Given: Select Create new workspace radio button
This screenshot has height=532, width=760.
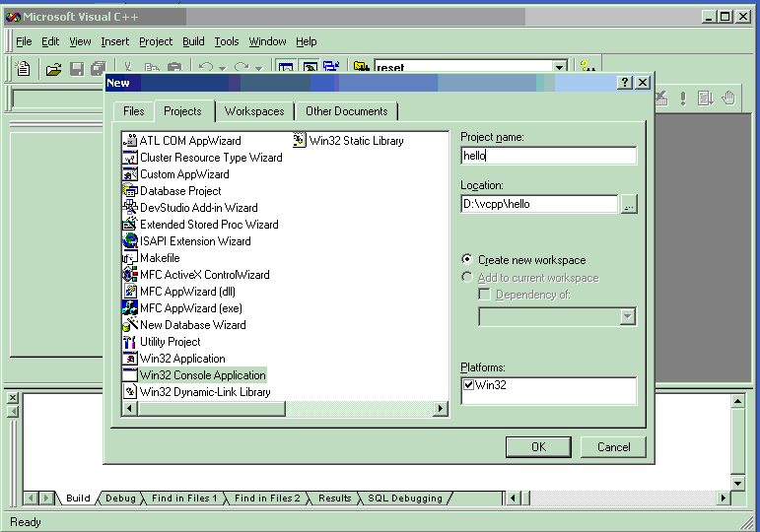Looking at the screenshot, I should (x=467, y=260).
